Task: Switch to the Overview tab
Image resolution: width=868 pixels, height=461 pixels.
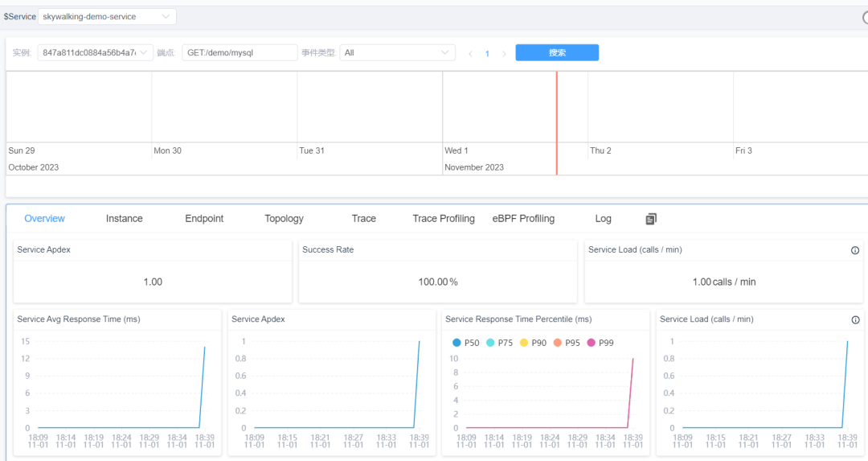Action: pyautogui.click(x=44, y=218)
